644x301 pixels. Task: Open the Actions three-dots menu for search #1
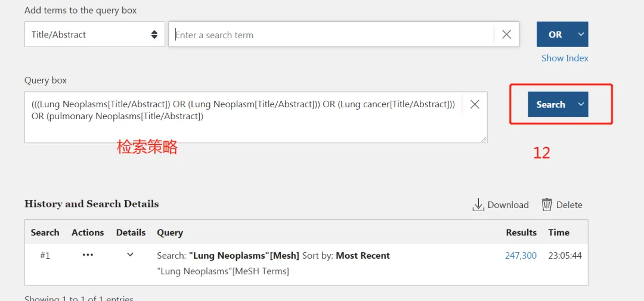point(88,255)
